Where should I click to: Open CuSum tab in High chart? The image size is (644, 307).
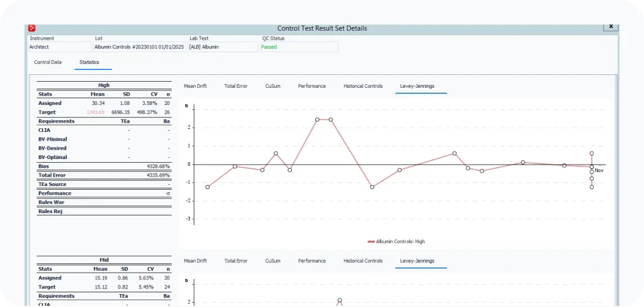[273, 87]
